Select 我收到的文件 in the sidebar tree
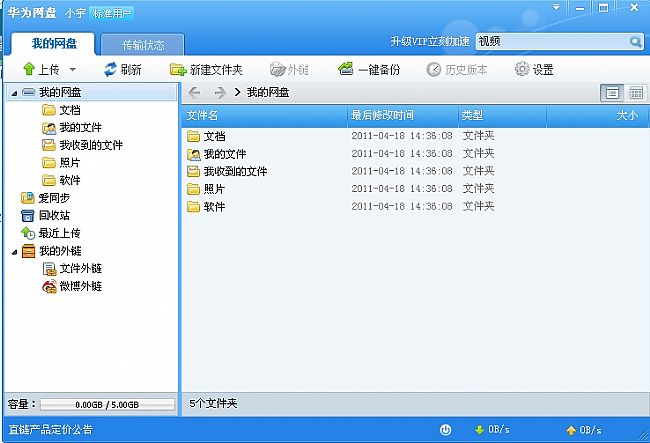650x443 pixels. click(x=82, y=145)
